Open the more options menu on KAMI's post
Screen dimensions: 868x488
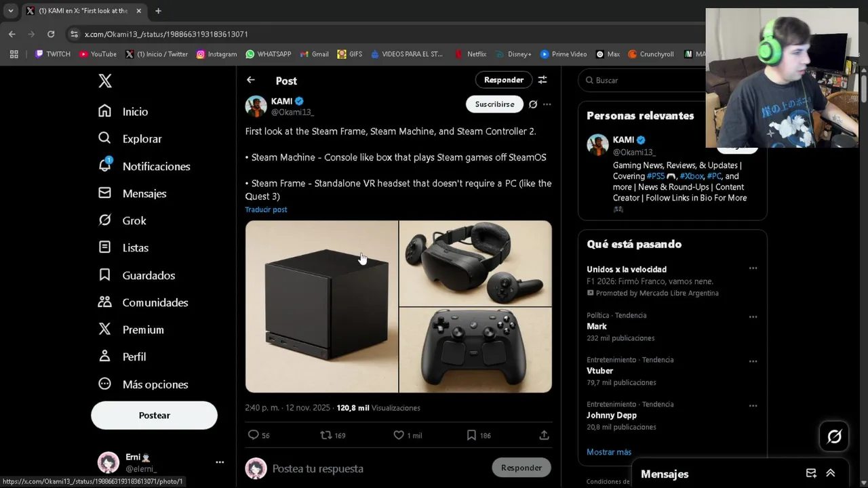pyautogui.click(x=547, y=104)
